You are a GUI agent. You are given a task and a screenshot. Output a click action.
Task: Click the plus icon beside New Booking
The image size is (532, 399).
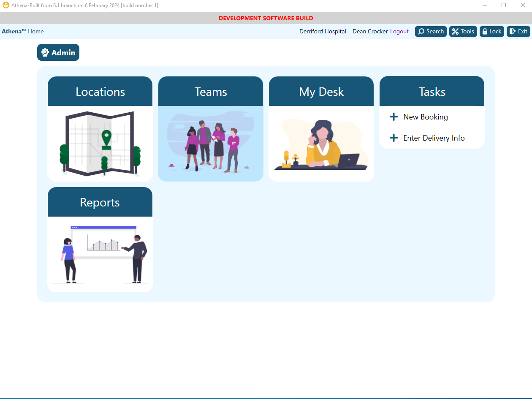click(394, 117)
